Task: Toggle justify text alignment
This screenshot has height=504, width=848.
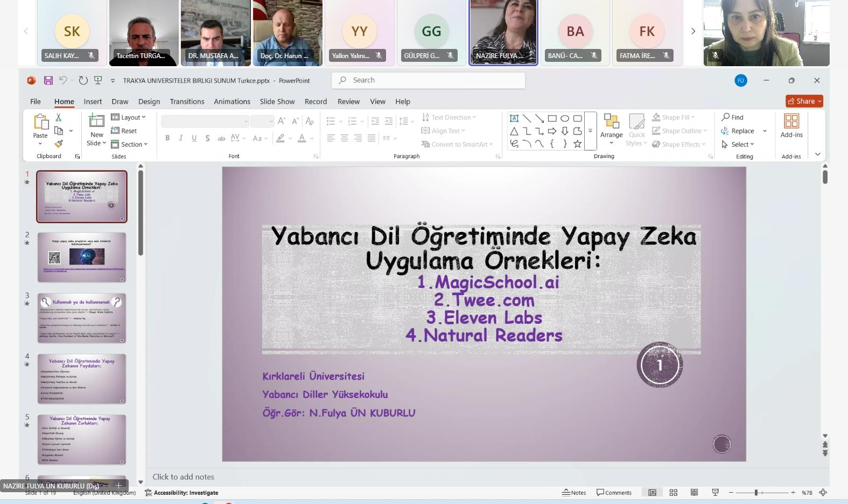Action: [x=371, y=138]
